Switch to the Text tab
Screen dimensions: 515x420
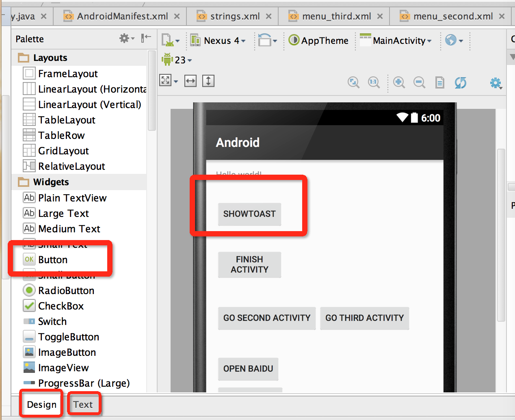(x=83, y=404)
